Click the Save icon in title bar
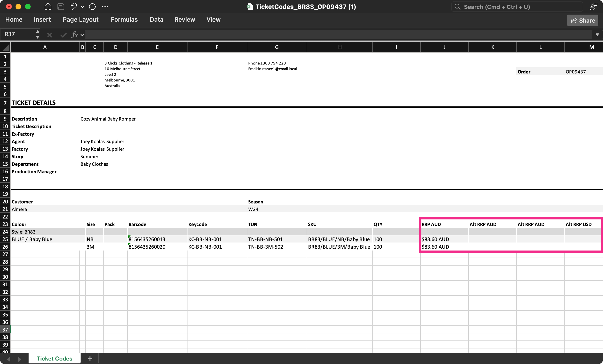The width and height of the screenshot is (603, 364). pyautogui.click(x=61, y=7)
